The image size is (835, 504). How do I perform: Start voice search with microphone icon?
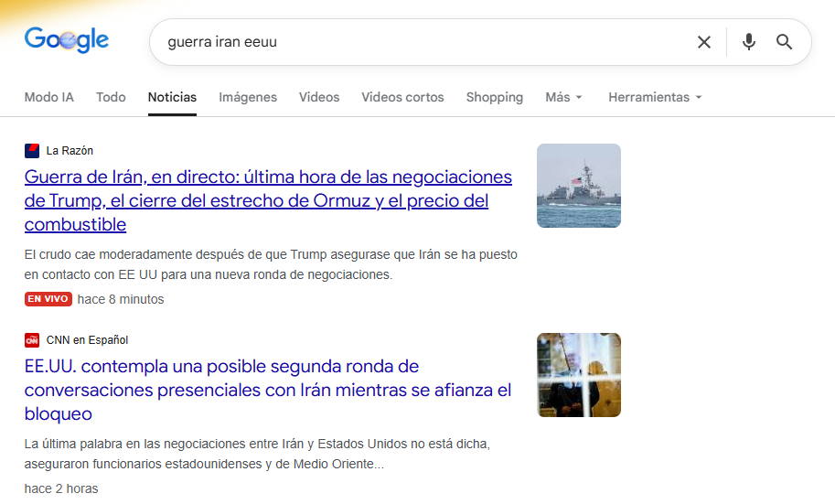[x=749, y=42]
